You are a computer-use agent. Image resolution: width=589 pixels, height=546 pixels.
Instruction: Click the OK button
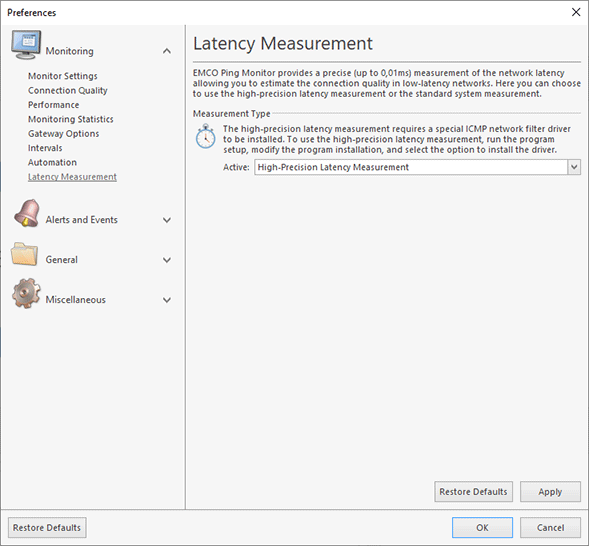pyautogui.click(x=482, y=528)
